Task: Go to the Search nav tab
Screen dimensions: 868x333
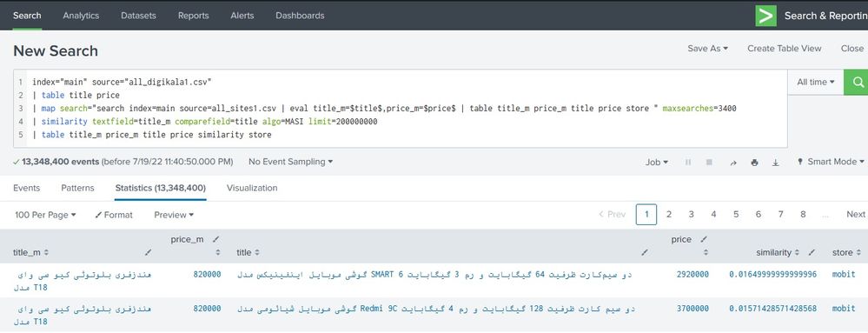Action: (27, 16)
